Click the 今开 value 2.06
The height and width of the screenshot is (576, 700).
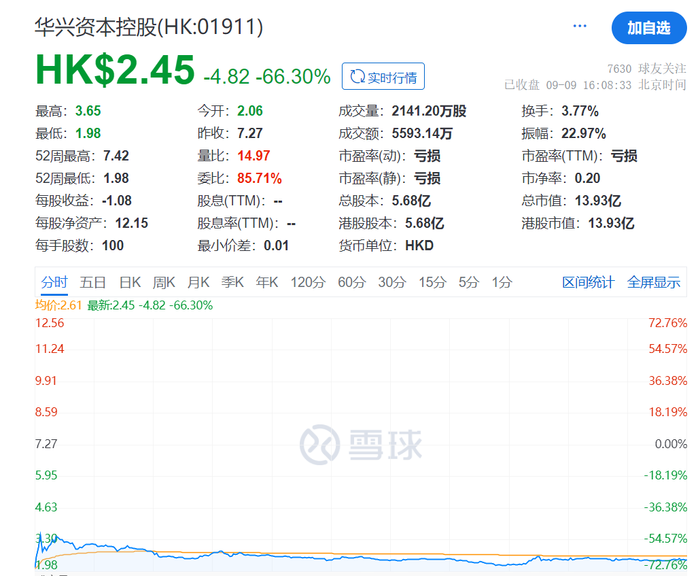(x=250, y=111)
